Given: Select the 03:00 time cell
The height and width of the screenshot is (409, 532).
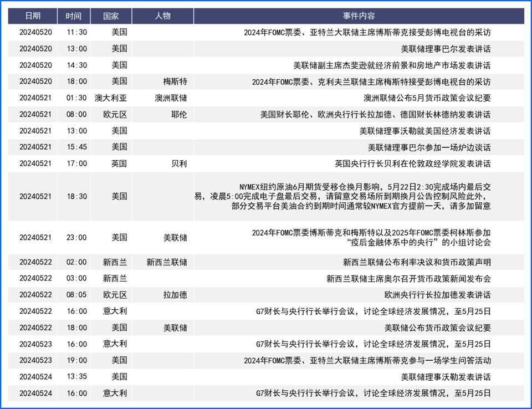Looking at the screenshot, I should (x=76, y=278).
